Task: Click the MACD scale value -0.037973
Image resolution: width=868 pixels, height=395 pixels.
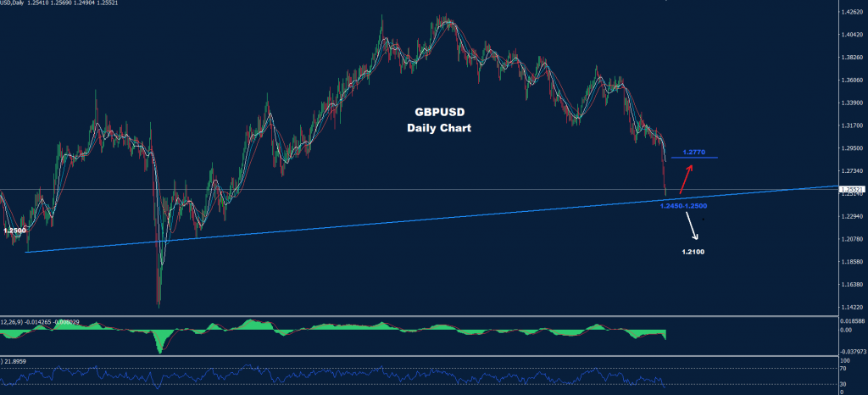Action: point(854,350)
